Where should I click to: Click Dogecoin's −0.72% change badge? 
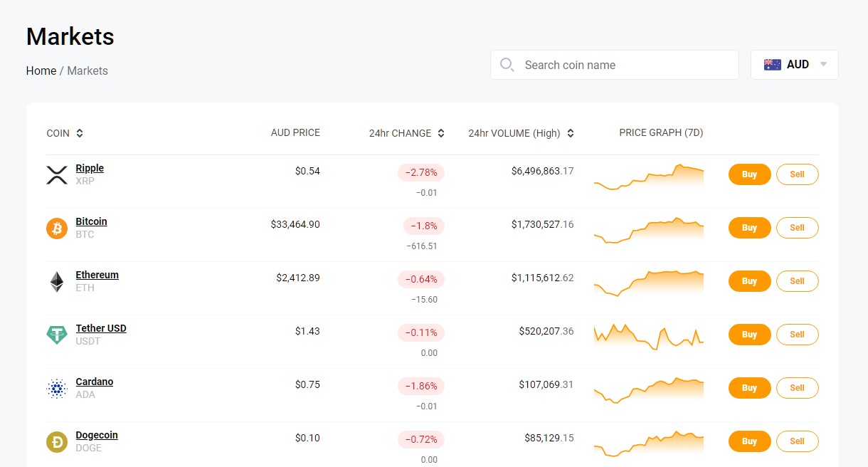(421, 440)
